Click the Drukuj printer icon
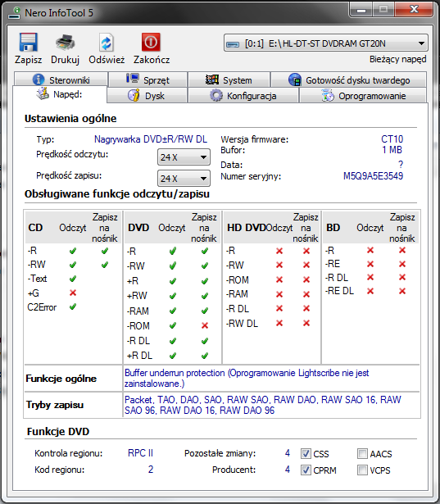Viewport: 440px width, 504px height. tap(66, 42)
